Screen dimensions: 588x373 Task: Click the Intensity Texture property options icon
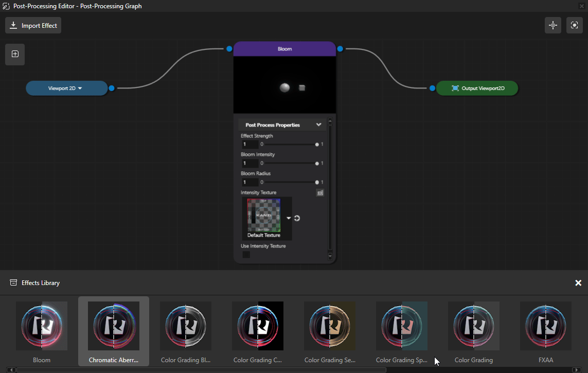pyautogui.click(x=320, y=193)
